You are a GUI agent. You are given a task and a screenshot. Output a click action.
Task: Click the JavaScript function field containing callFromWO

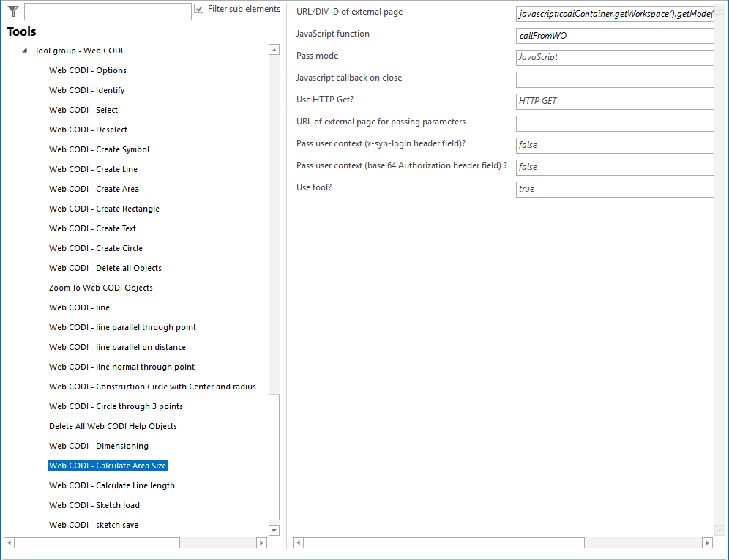click(615, 35)
